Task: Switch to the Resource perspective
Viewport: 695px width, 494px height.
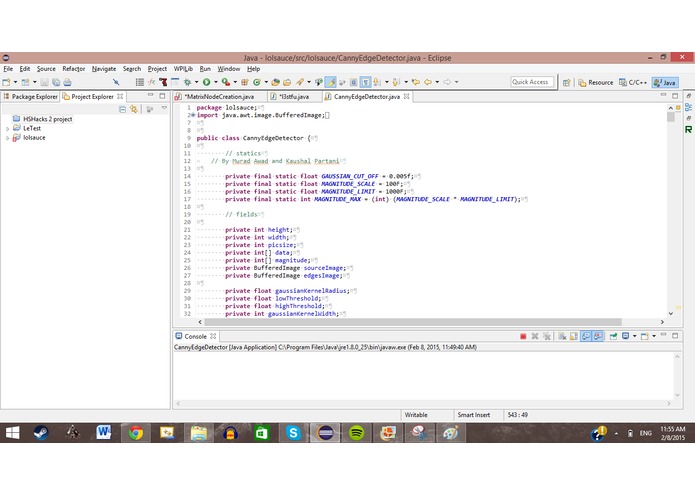Action: pyautogui.click(x=596, y=82)
